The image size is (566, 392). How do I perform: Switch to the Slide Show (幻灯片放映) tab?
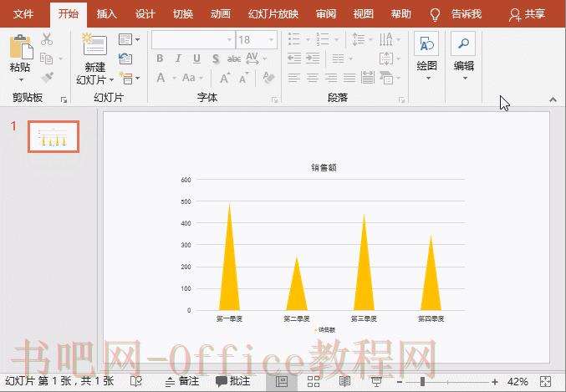[273, 14]
